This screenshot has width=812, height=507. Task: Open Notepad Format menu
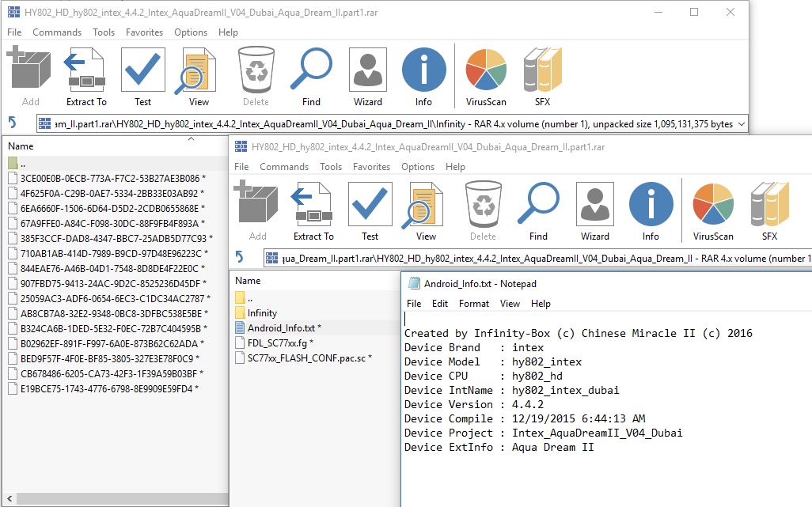474,304
